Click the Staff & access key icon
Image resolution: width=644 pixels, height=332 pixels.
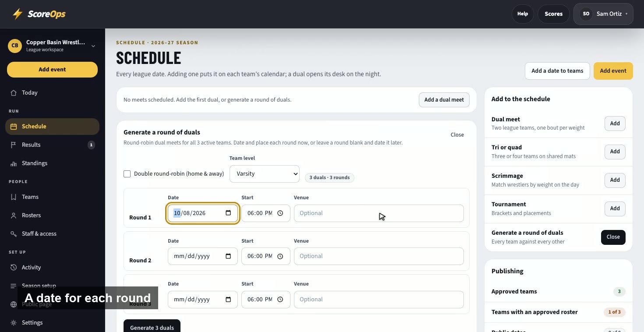point(14,234)
